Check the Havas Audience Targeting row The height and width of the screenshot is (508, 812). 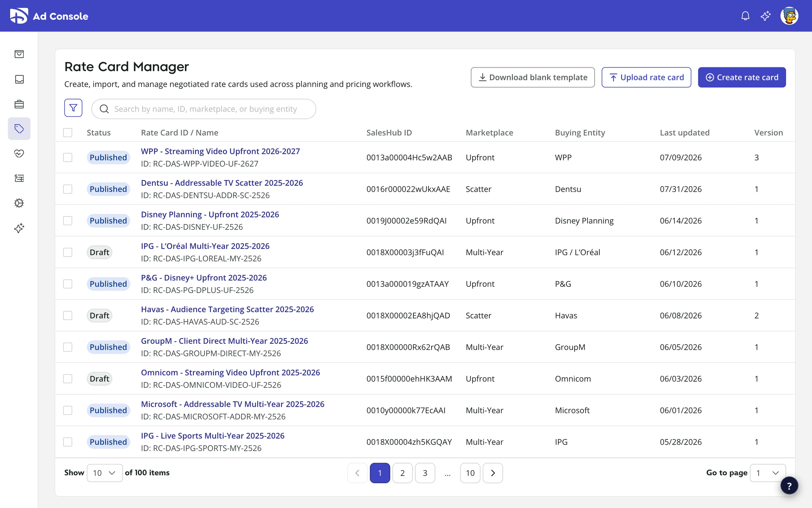[x=68, y=316]
